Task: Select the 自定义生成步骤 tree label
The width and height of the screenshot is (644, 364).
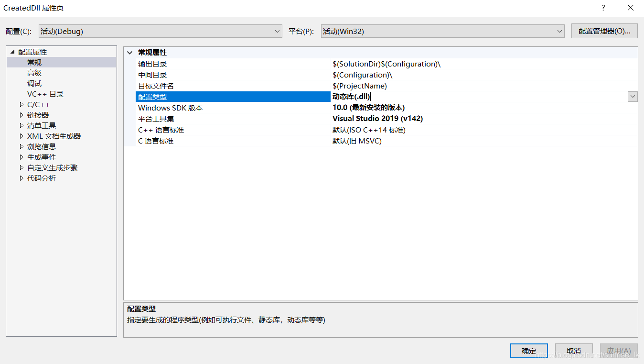Action: [x=53, y=167]
